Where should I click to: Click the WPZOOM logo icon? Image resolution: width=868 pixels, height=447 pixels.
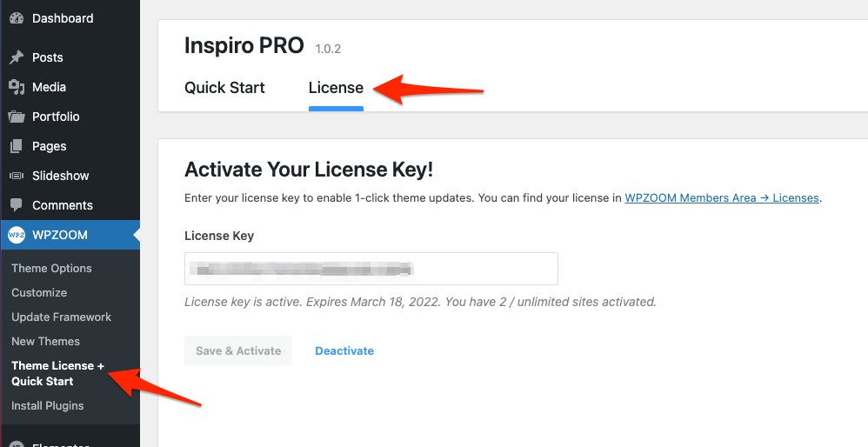(x=17, y=235)
